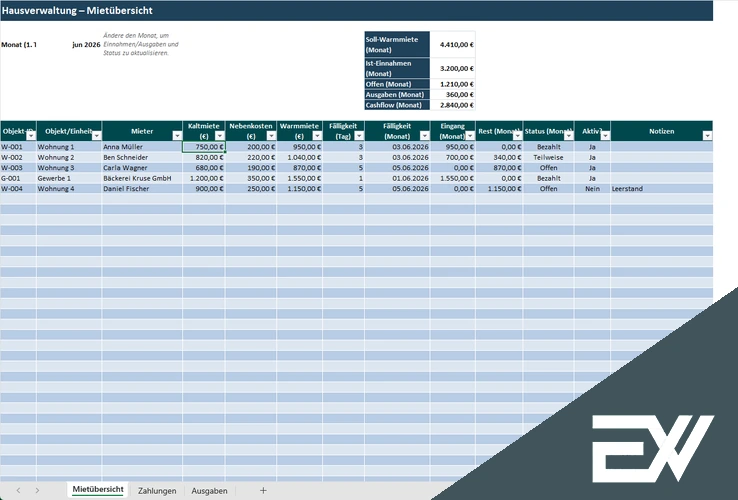738x500 pixels.
Task: Click the next sheet navigation arrow
Action: pyautogui.click(x=37, y=491)
